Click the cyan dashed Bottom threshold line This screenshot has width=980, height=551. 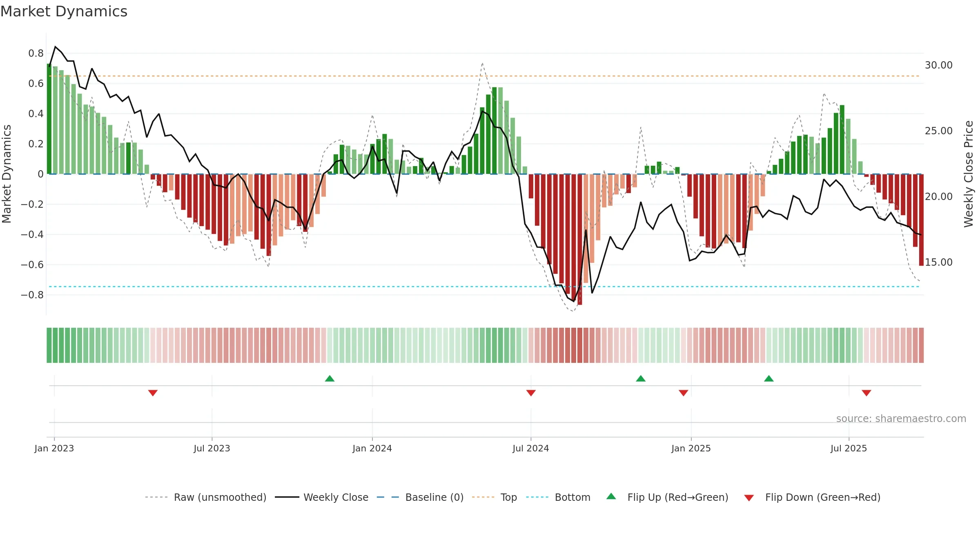pos(484,287)
